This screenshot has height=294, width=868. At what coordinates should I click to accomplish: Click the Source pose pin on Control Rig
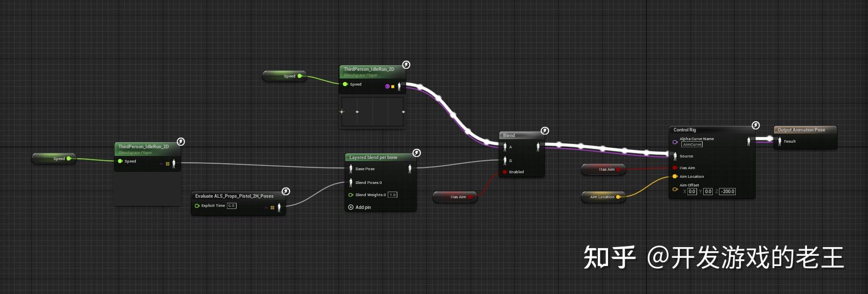click(675, 156)
